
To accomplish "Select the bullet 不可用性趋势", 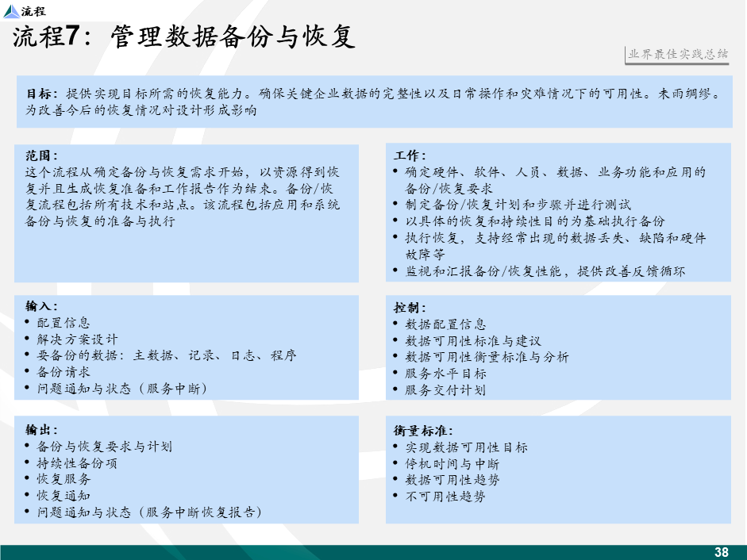I will click(445, 497).
